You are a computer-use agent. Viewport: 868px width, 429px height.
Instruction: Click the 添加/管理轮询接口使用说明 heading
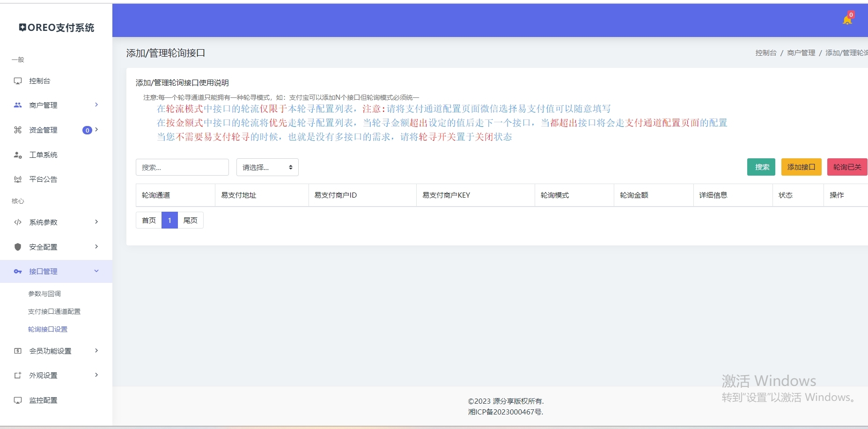pos(182,83)
